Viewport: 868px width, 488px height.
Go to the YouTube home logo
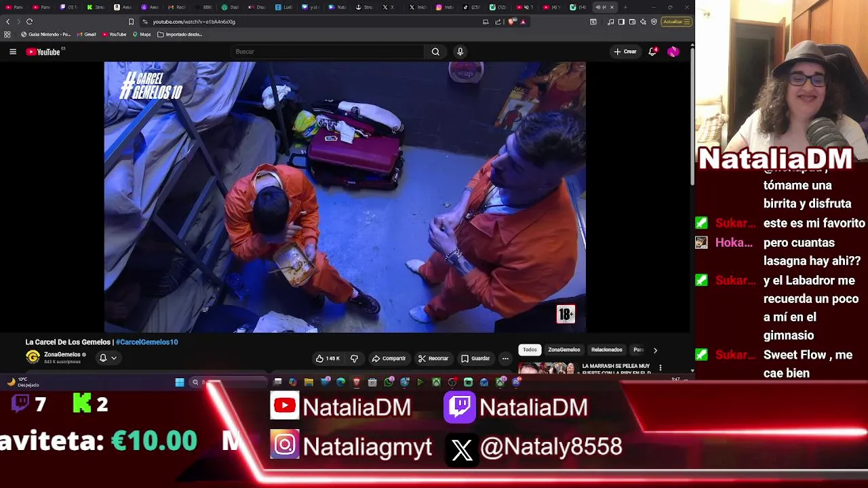[43, 52]
